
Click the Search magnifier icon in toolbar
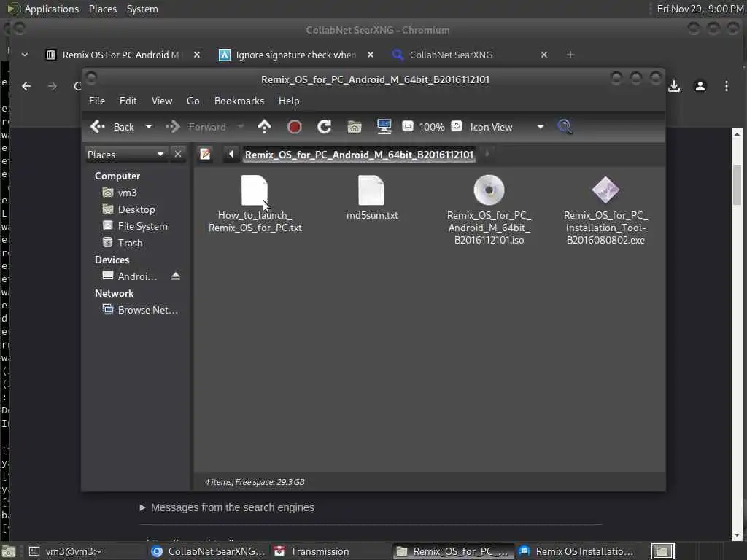[565, 127]
